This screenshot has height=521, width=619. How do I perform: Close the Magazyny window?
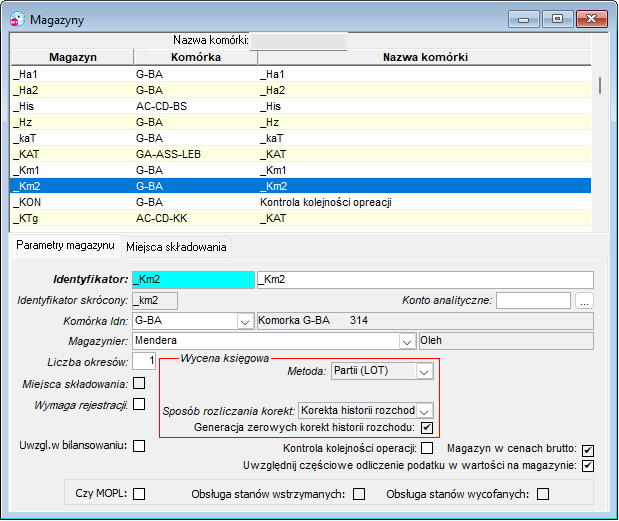591,19
